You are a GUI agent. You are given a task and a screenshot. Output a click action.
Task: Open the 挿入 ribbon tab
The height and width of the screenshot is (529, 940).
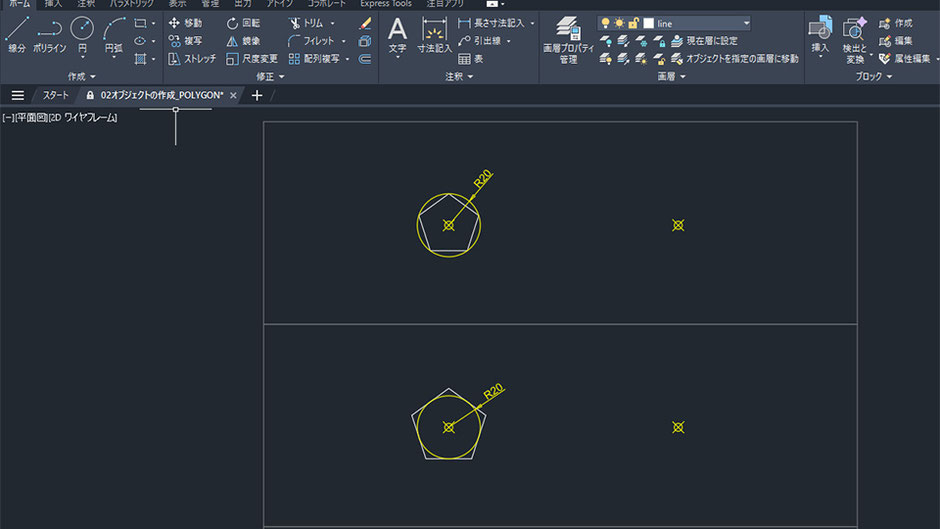(53, 4)
